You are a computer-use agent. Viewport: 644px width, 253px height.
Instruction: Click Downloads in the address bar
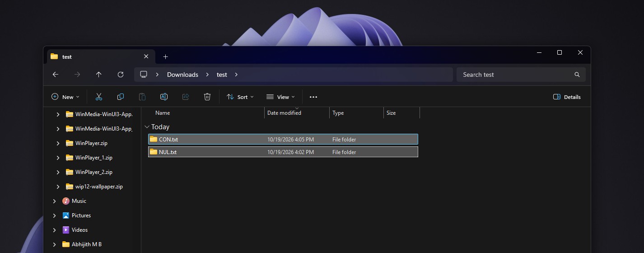click(182, 75)
